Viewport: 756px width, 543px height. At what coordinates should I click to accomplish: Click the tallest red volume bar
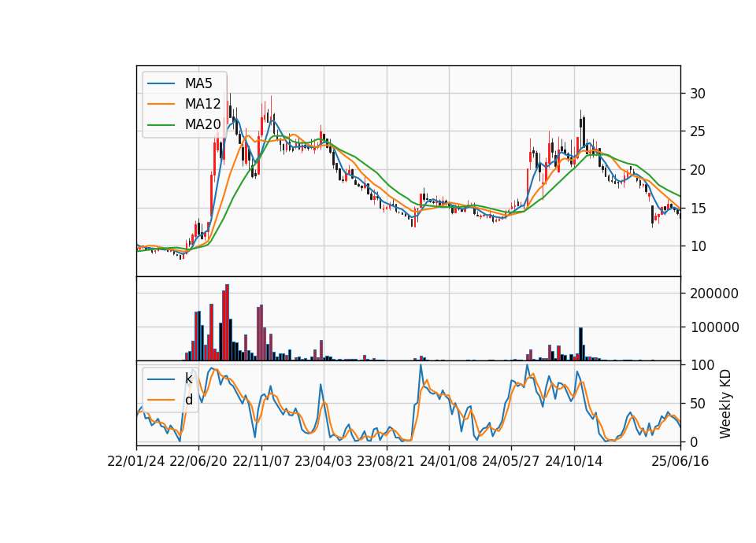pyautogui.click(x=227, y=323)
